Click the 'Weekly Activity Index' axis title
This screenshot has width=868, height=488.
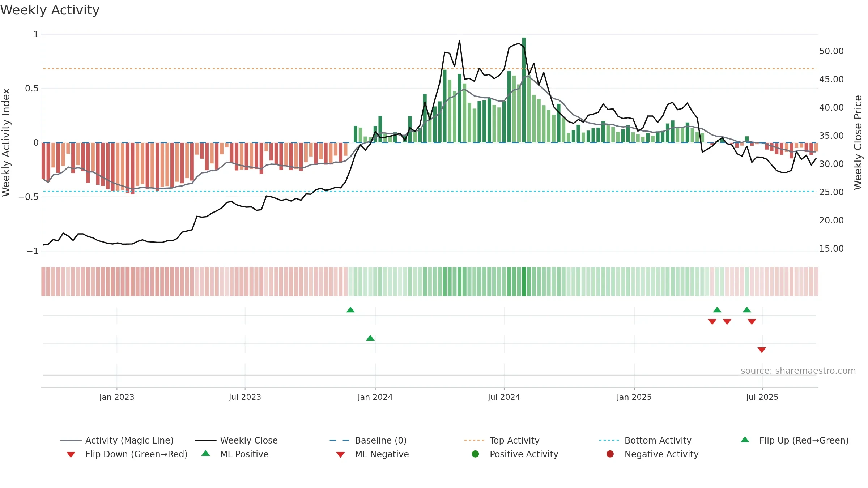[6, 143]
